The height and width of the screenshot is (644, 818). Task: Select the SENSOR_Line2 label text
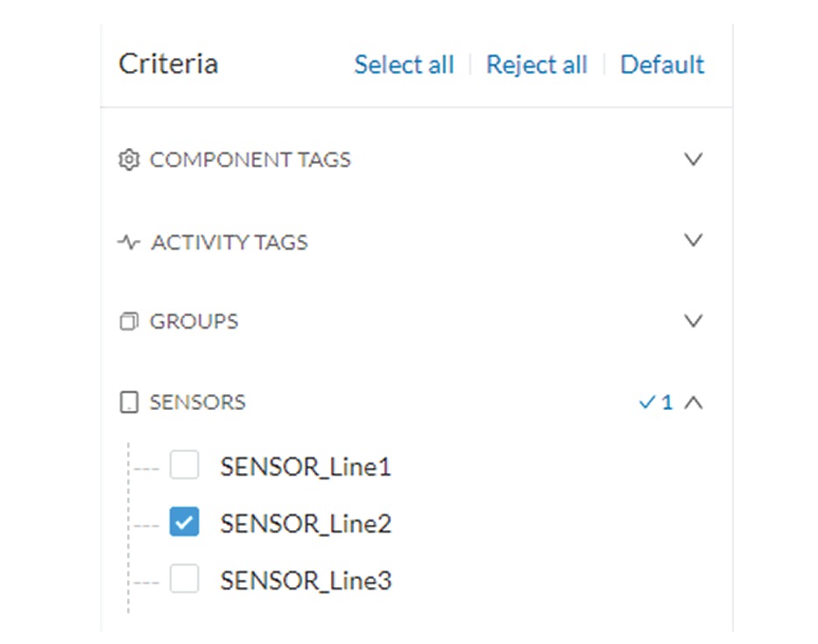coord(307,523)
